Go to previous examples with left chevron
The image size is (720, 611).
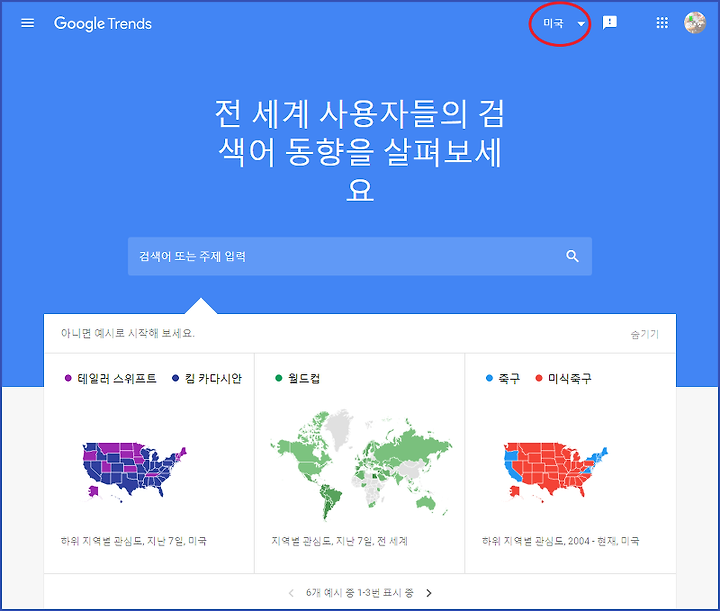pos(291,593)
